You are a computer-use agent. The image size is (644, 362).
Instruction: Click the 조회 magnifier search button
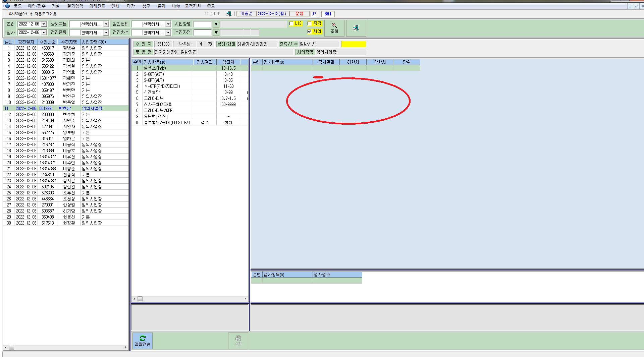pyautogui.click(x=334, y=28)
